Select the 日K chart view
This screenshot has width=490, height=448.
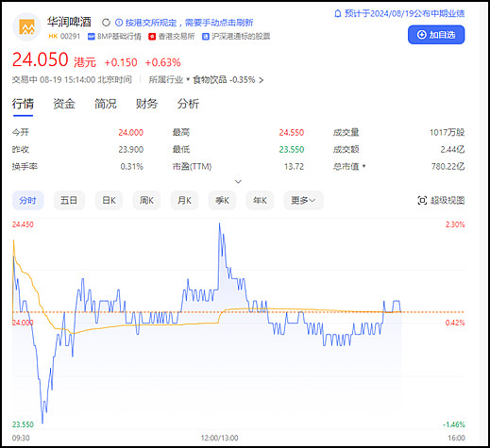pos(109,200)
